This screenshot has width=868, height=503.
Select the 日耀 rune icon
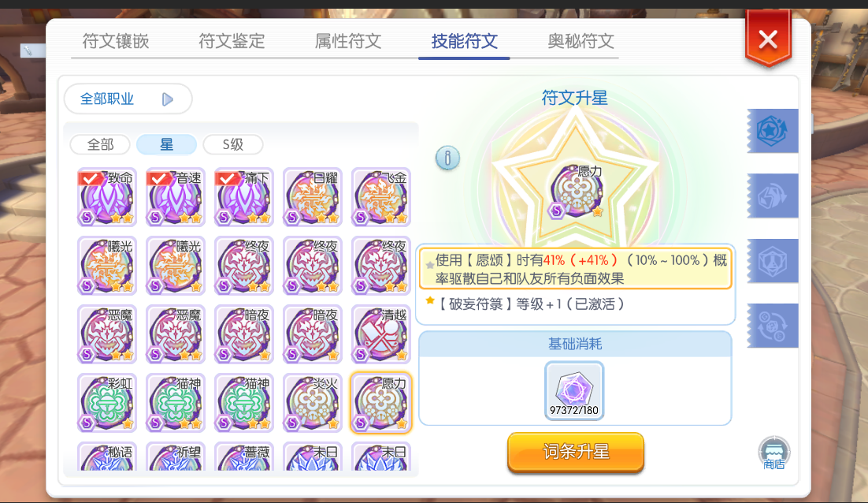click(x=312, y=197)
